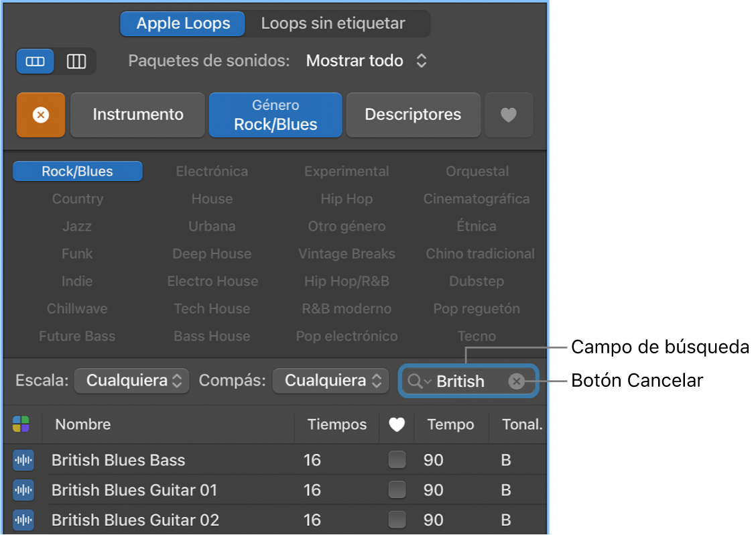Mark British Blues Bass as favorite
This screenshot has width=756, height=535.
point(397,460)
